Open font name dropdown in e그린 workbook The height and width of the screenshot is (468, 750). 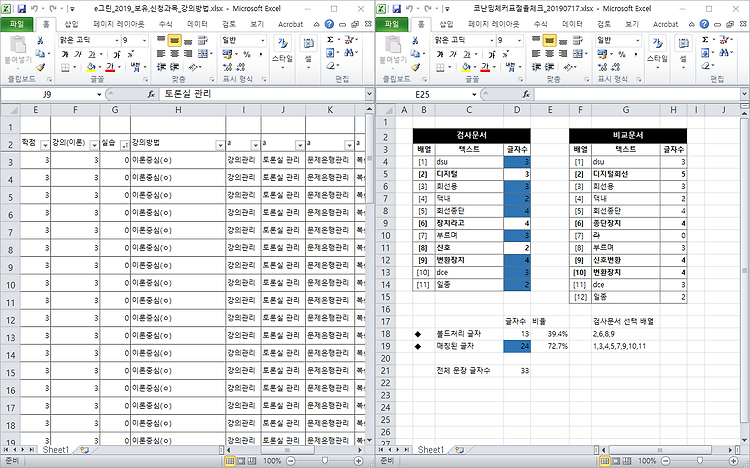tap(116, 41)
